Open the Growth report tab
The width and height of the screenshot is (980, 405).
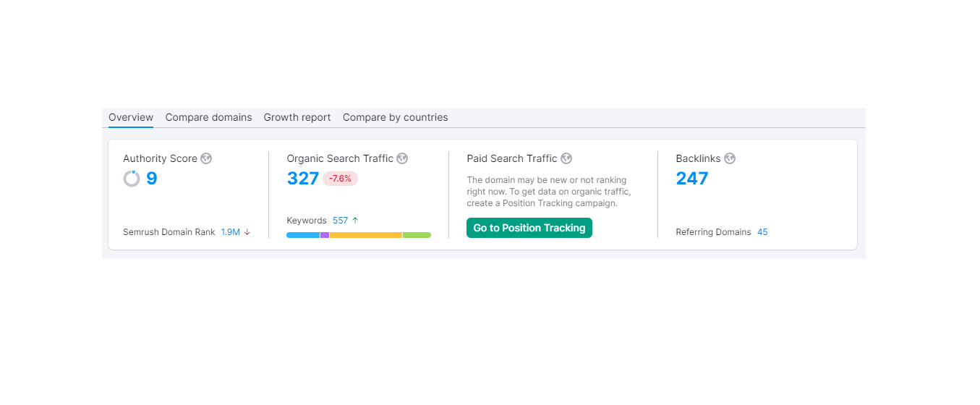tap(297, 117)
